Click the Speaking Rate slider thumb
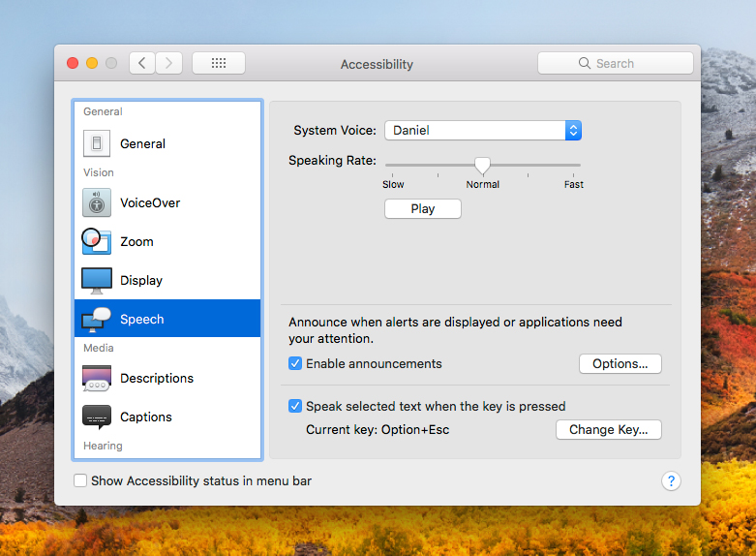756x556 pixels. 483,166
